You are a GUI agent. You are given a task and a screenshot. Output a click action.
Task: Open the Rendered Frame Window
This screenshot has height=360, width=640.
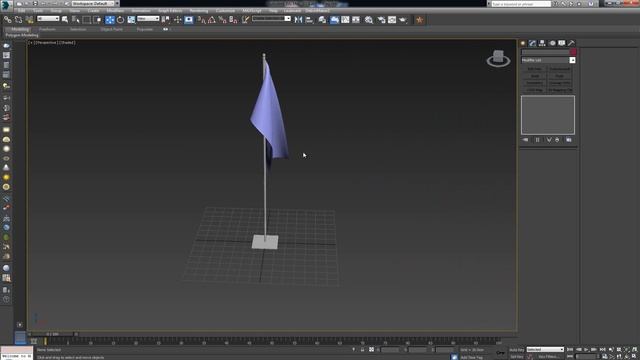pos(392,20)
